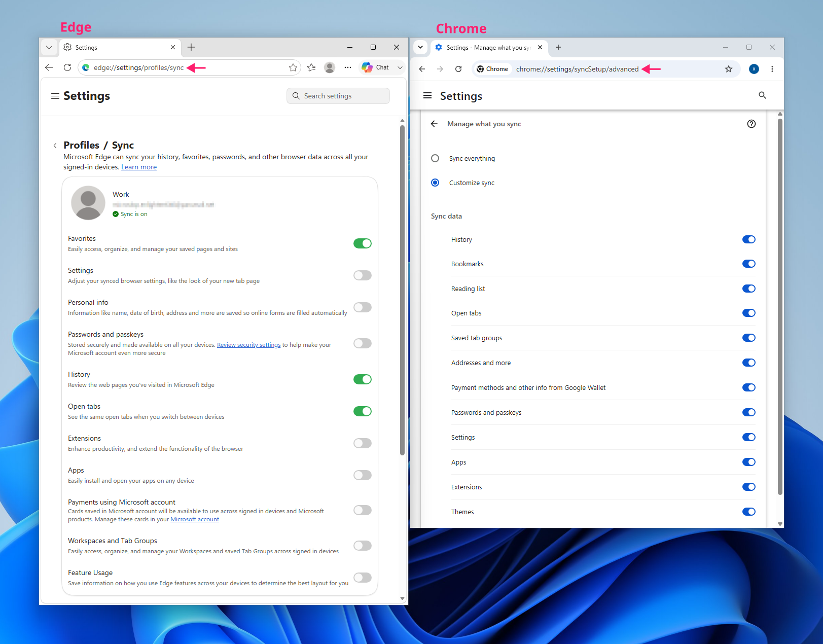
Task: Click Chrome forward navigation arrow
Action: pyautogui.click(x=440, y=69)
